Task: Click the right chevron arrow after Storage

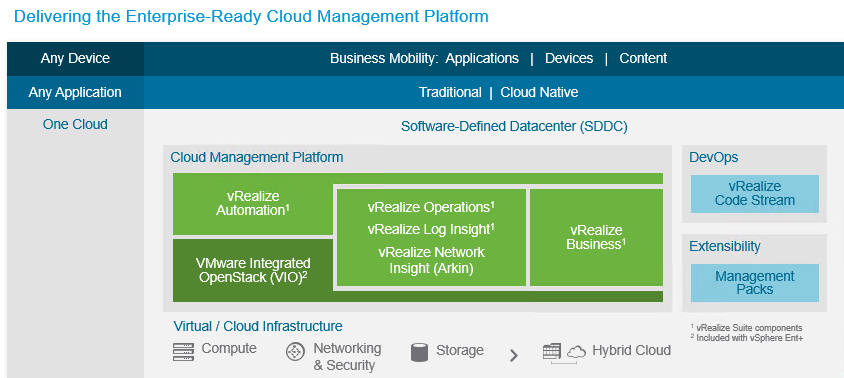Action: 514,355
